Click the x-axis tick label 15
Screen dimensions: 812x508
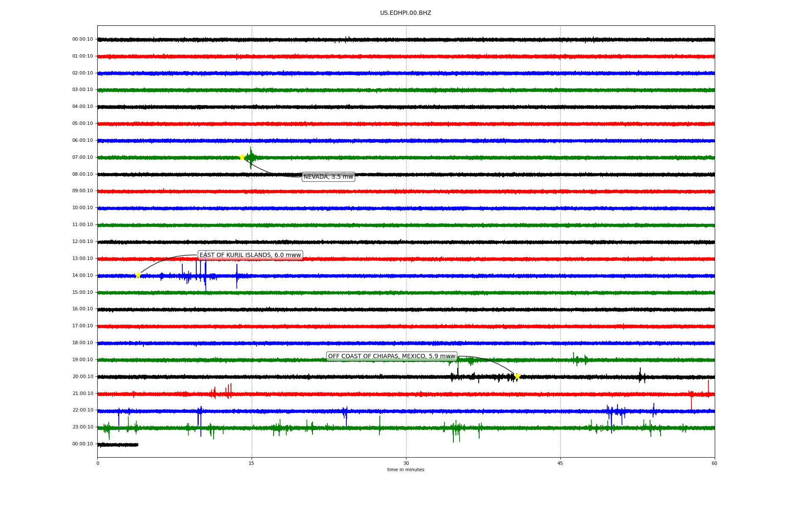click(252, 463)
